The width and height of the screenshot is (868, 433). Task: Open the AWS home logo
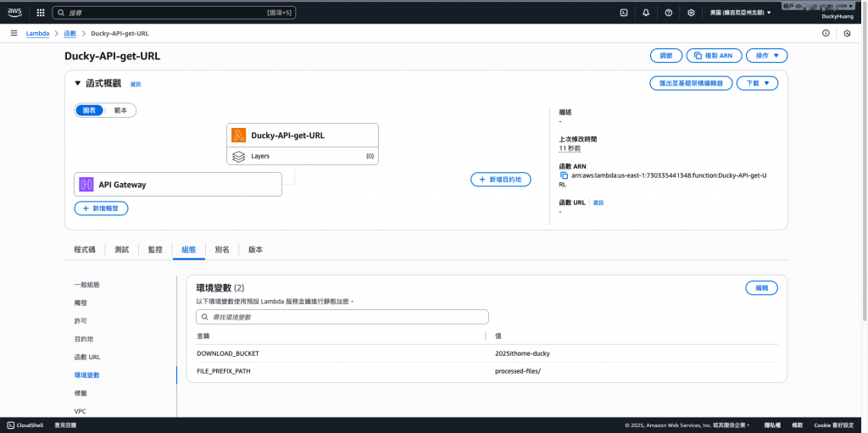point(14,12)
